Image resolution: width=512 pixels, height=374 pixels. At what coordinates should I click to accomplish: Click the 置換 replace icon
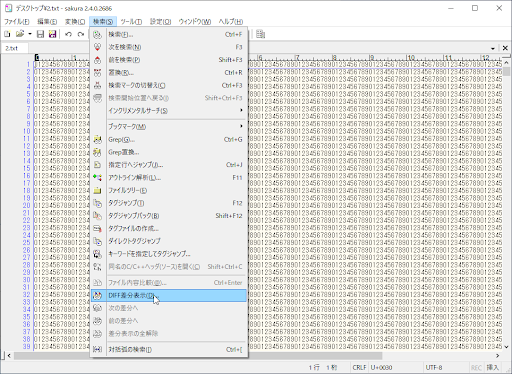click(x=97, y=72)
